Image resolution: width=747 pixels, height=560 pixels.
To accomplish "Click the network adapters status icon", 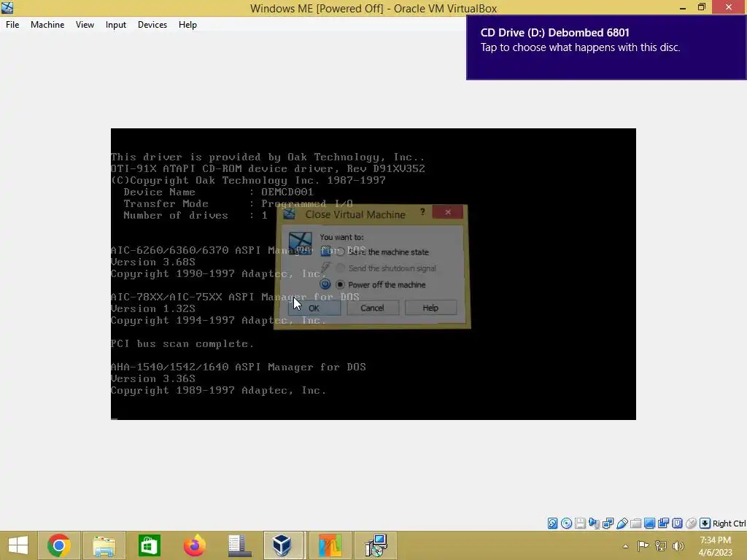I will click(608, 524).
